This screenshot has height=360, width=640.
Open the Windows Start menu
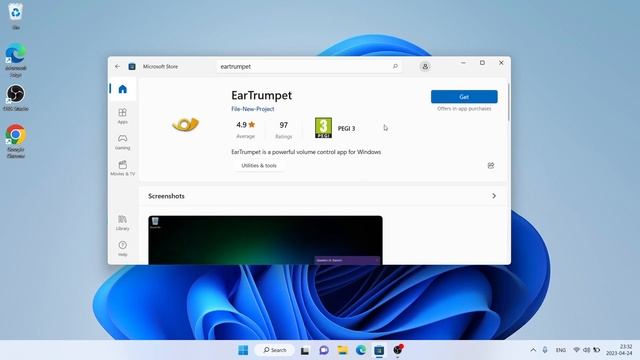click(x=243, y=350)
